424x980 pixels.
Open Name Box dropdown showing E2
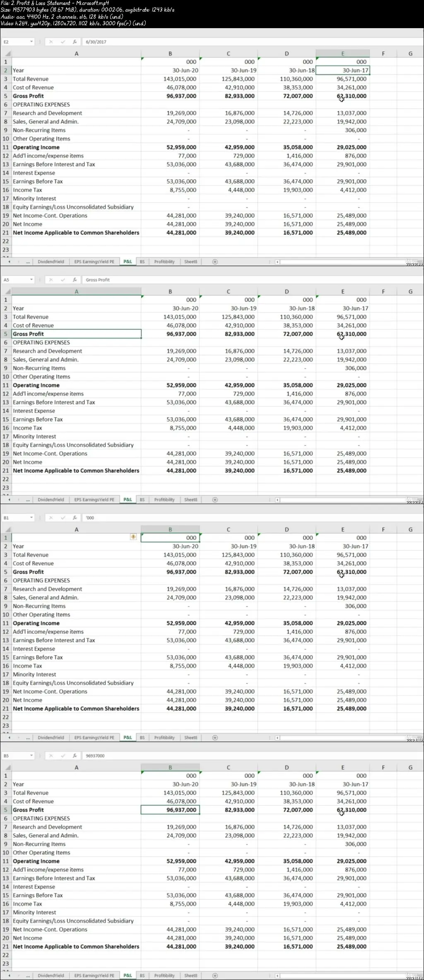[x=31, y=42]
